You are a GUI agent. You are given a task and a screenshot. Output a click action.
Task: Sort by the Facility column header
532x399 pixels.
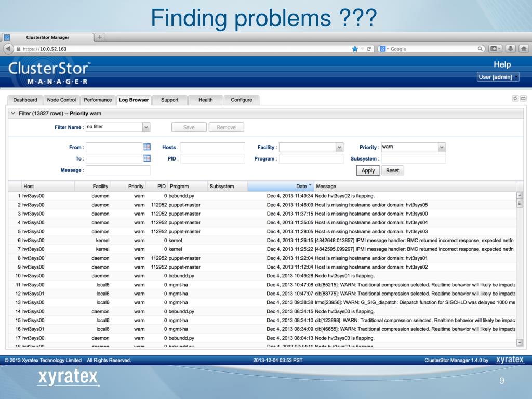[x=92, y=187]
